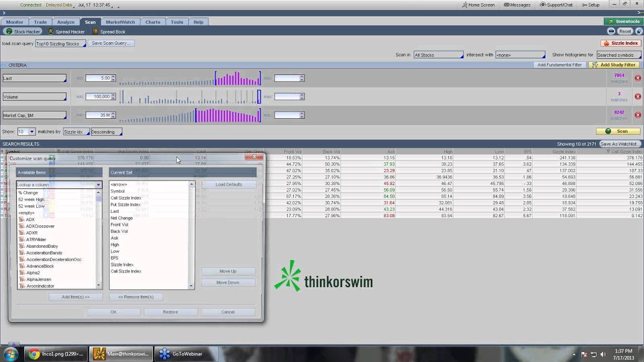Switch to the MarketWatch tab
The image size is (644, 362).
(x=120, y=22)
